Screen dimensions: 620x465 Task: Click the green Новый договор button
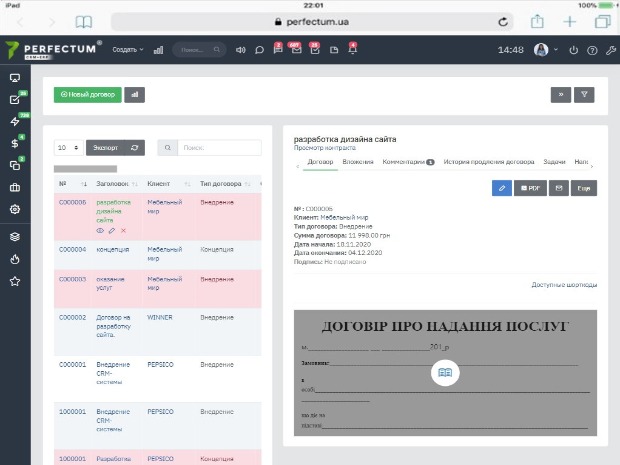pos(88,95)
